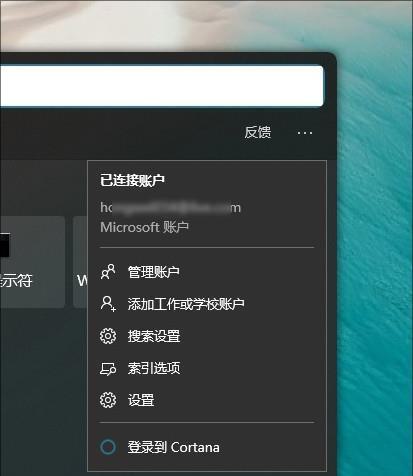Open the 设置 menu entry
The width and height of the screenshot is (413, 476).
coord(141,400)
